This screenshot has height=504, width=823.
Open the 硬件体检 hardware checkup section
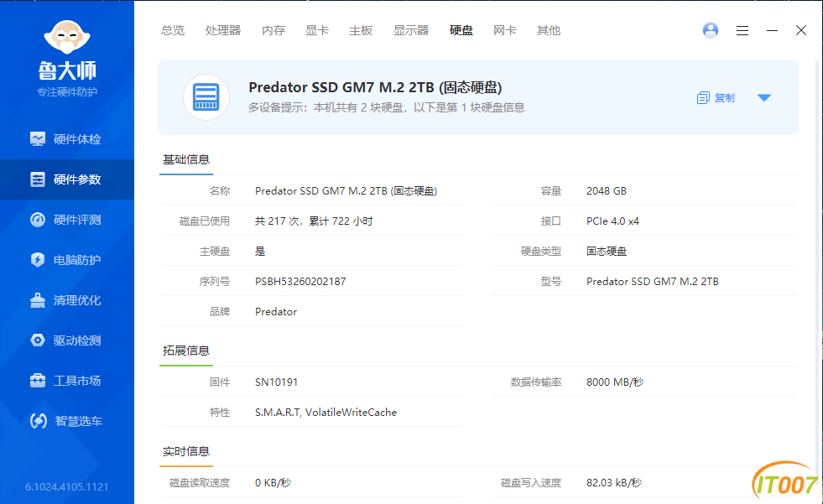(x=67, y=139)
